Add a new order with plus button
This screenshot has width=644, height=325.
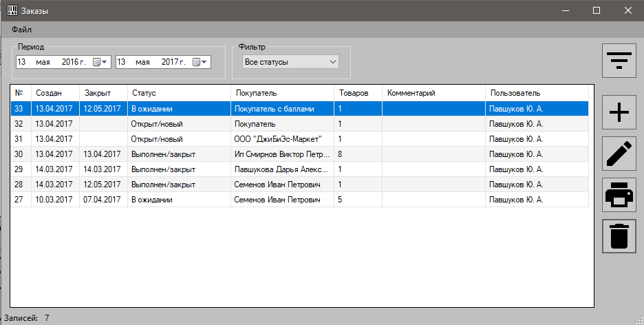619,112
